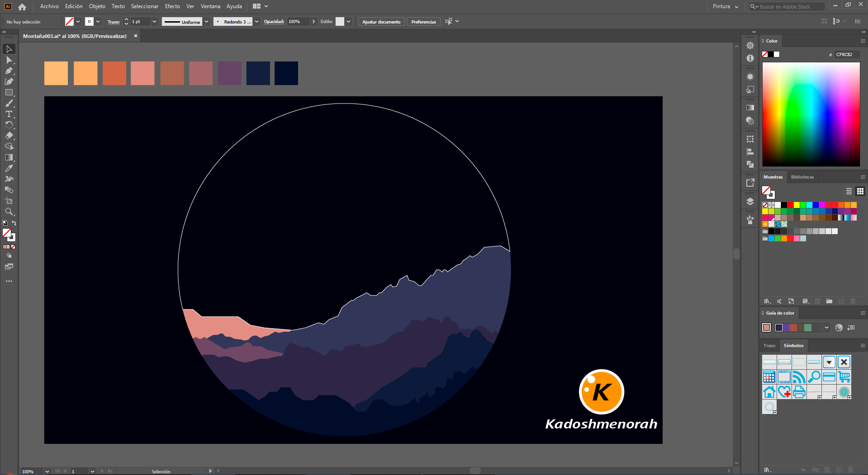868x475 pixels.
Task: Select the Zoom tool magnifier
Action: 9,212
